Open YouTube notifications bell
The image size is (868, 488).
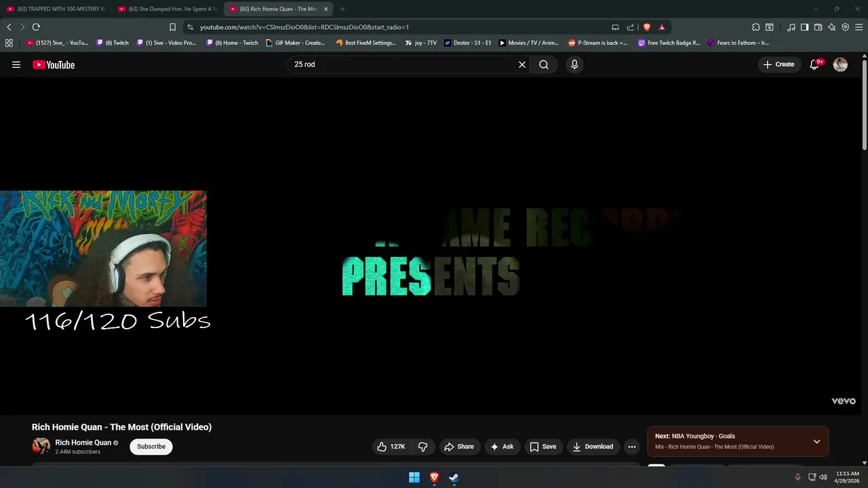coord(815,64)
